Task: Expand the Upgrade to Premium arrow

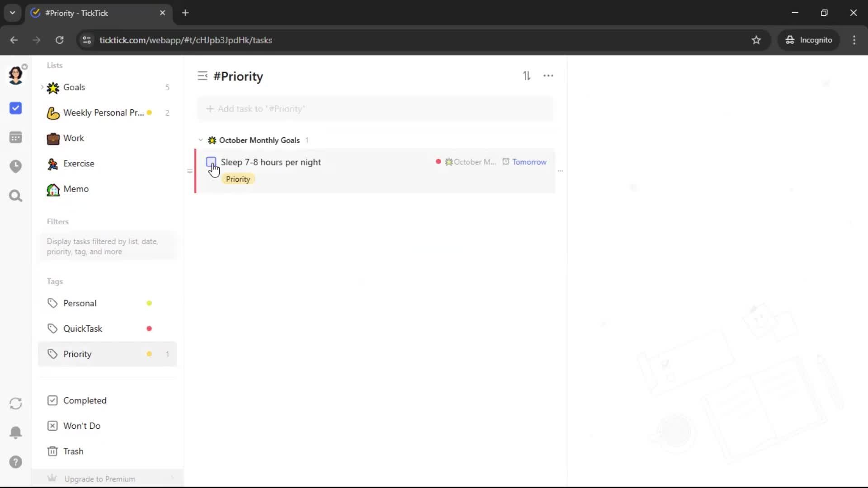Action: click(x=172, y=478)
